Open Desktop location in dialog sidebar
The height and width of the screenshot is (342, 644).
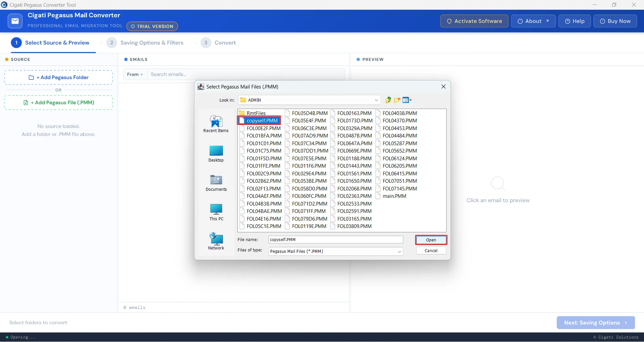tap(216, 154)
